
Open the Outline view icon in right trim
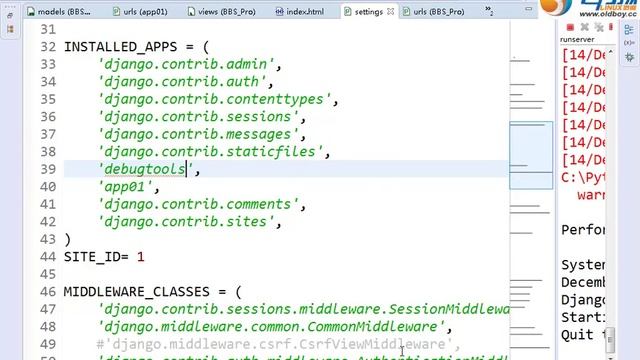[x=629, y=29]
